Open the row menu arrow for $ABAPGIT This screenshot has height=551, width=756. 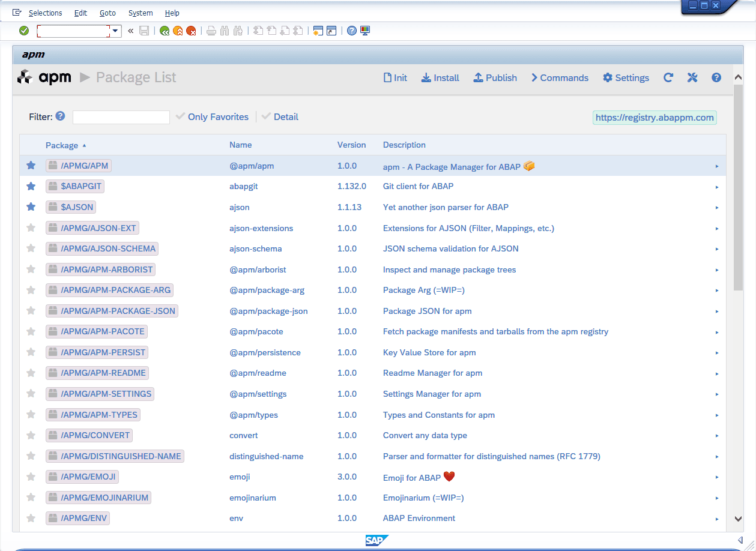click(717, 187)
